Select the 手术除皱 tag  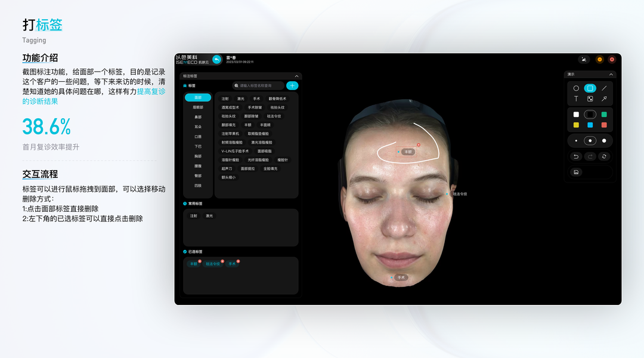pos(255,107)
